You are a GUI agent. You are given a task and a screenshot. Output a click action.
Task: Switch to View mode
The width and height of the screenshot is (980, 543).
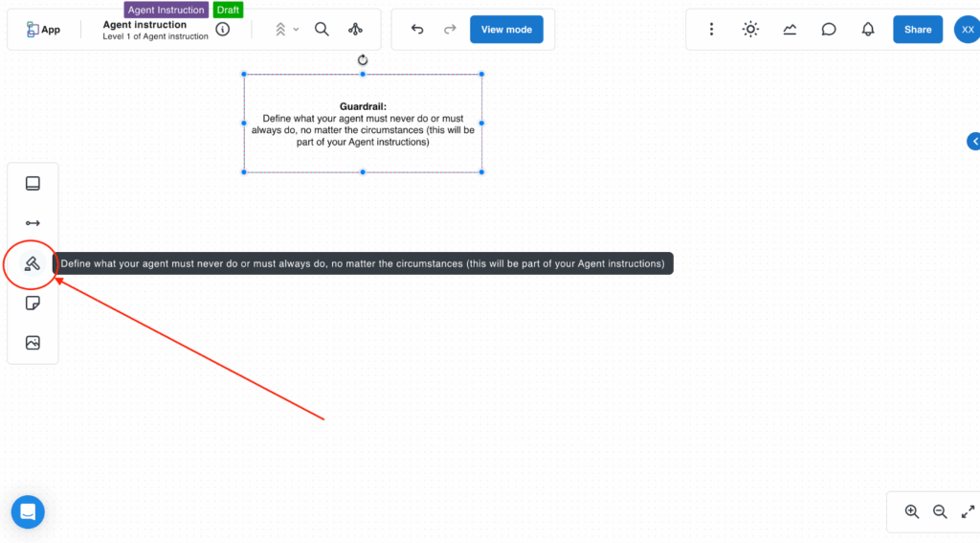(x=506, y=30)
